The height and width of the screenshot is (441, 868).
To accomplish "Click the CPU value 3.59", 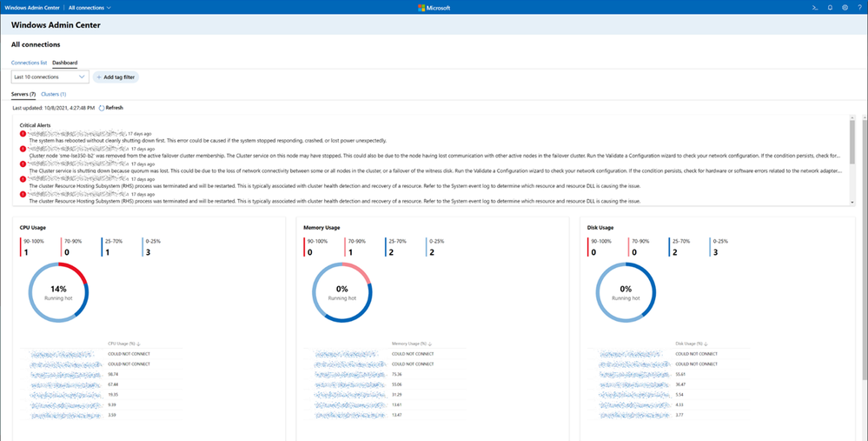I will [x=112, y=415].
